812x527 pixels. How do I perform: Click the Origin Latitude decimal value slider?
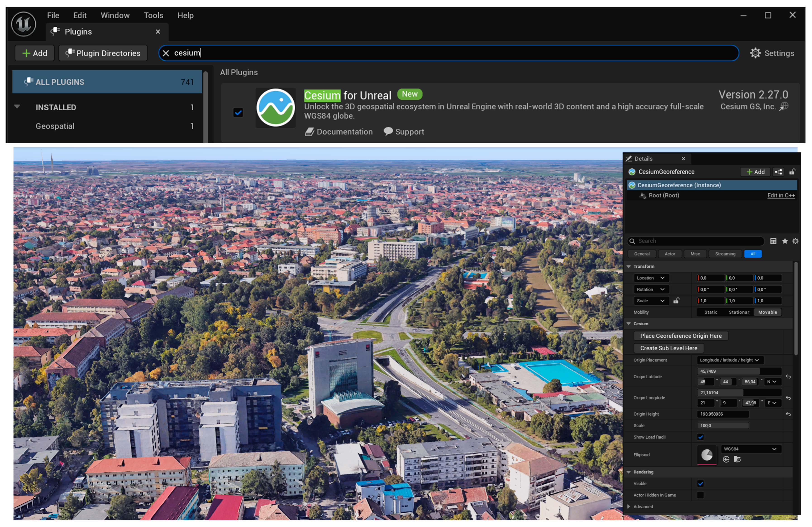739,371
